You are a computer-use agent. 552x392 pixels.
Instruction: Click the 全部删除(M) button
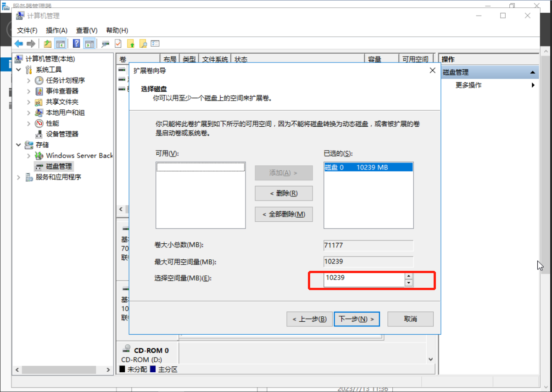pyautogui.click(x=284, y=214)
